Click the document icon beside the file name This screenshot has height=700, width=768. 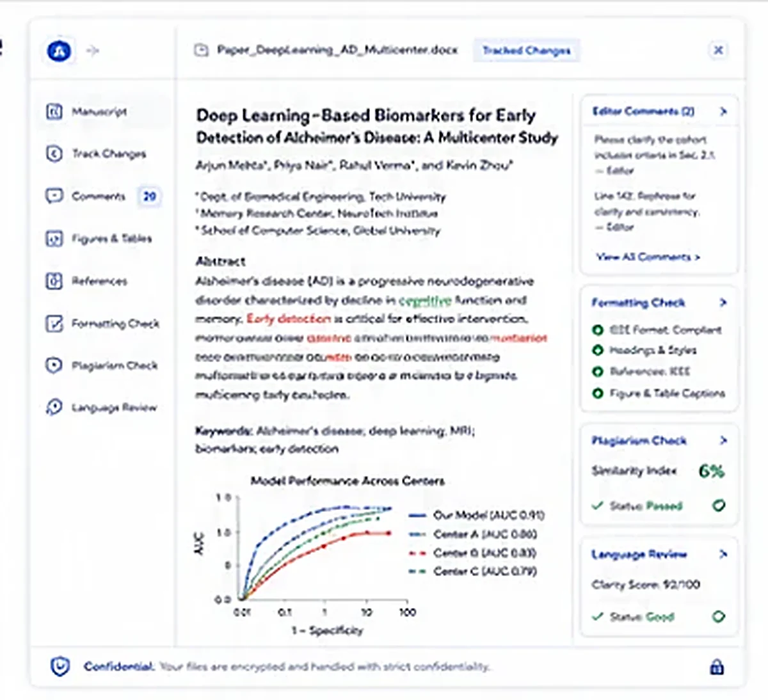[x=201, y=50]
